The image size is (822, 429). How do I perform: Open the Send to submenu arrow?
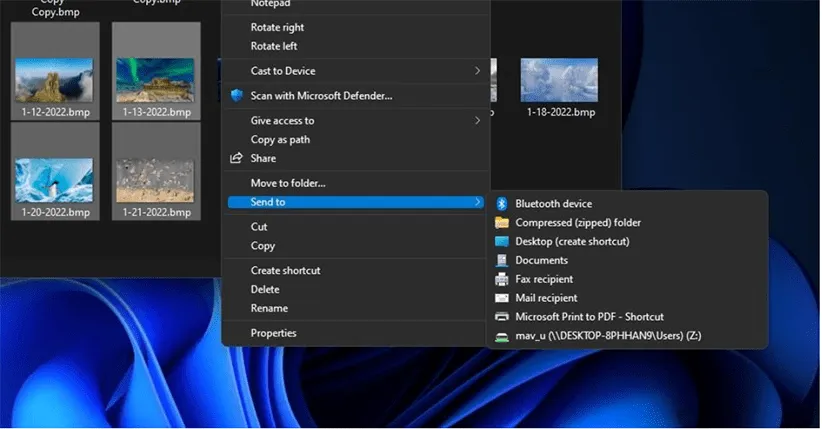[x=477, y=202]
